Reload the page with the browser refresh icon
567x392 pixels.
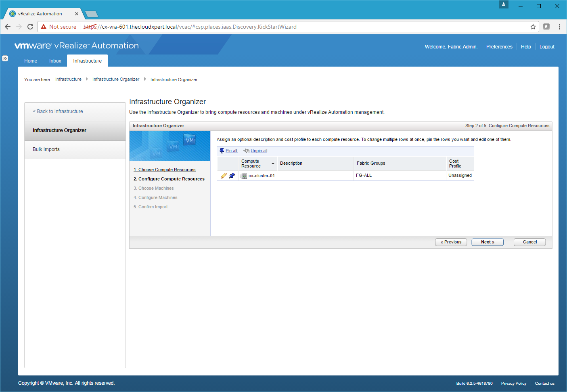[30, 27]
